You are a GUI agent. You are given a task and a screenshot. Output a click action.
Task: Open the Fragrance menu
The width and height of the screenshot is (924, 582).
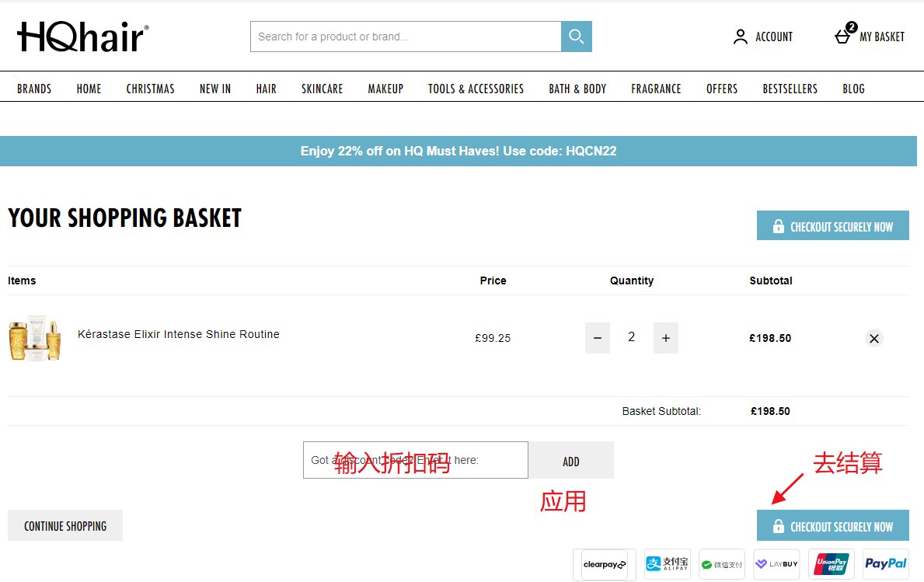point(657,89)
